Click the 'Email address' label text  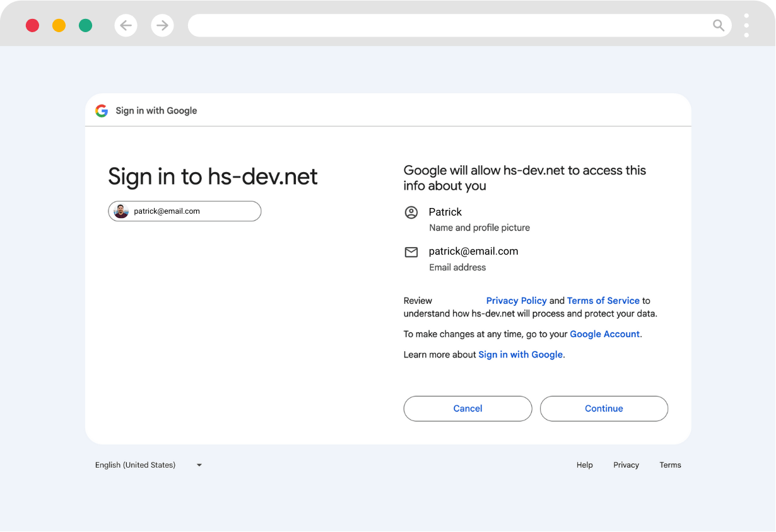(x=457, y=268)
